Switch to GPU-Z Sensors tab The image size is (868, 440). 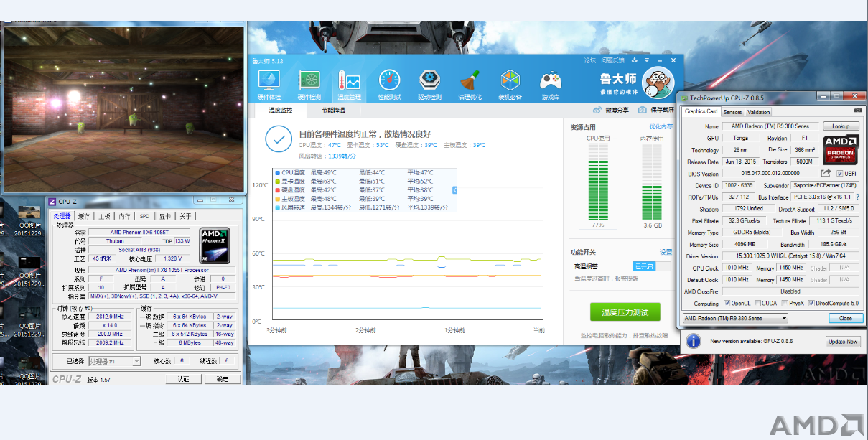coord(732,112)
